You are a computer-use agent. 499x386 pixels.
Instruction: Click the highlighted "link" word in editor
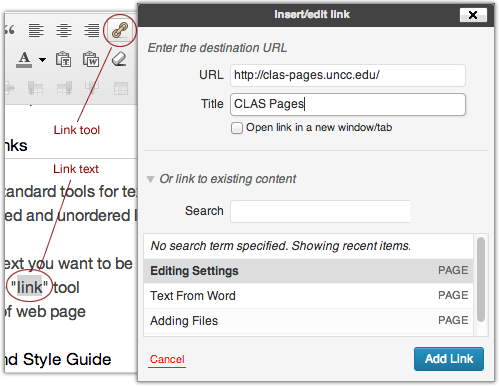[29, 287]
